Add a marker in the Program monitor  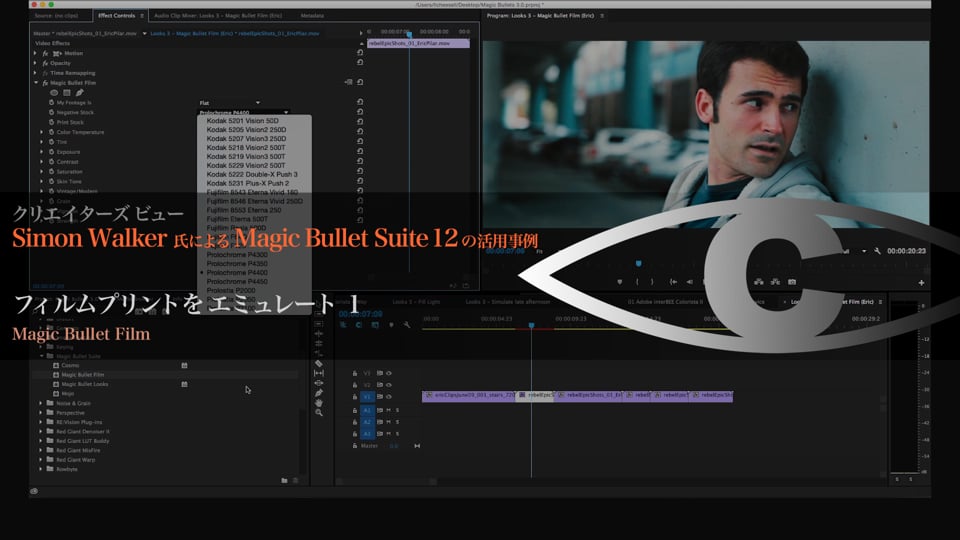620,282
